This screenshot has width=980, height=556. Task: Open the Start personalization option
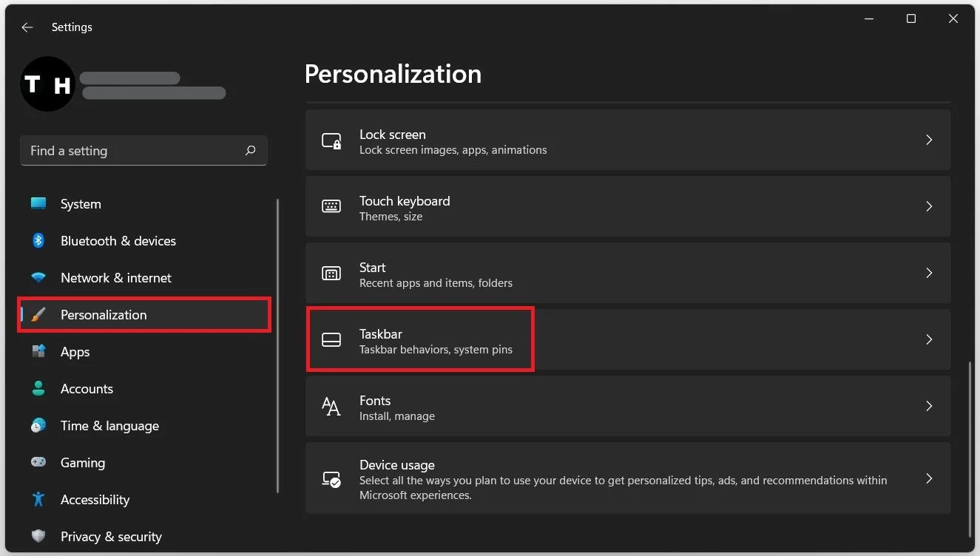(628, 273)
